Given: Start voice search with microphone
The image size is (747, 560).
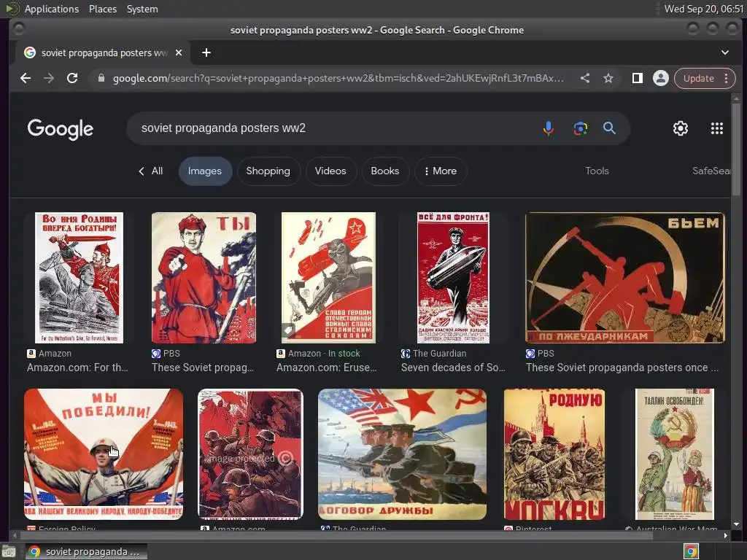Looking at the screenshot, I should [549, 128].
